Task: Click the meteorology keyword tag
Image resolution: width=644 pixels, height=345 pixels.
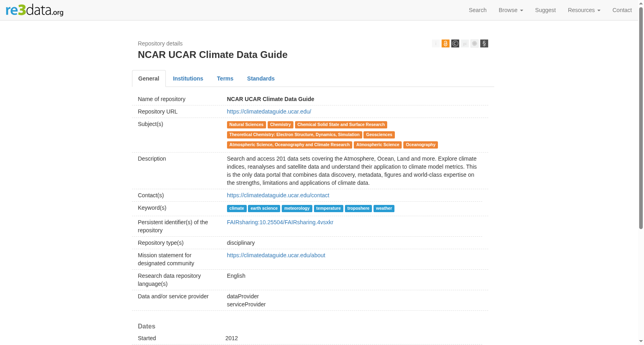Action: tap(297, 209)
